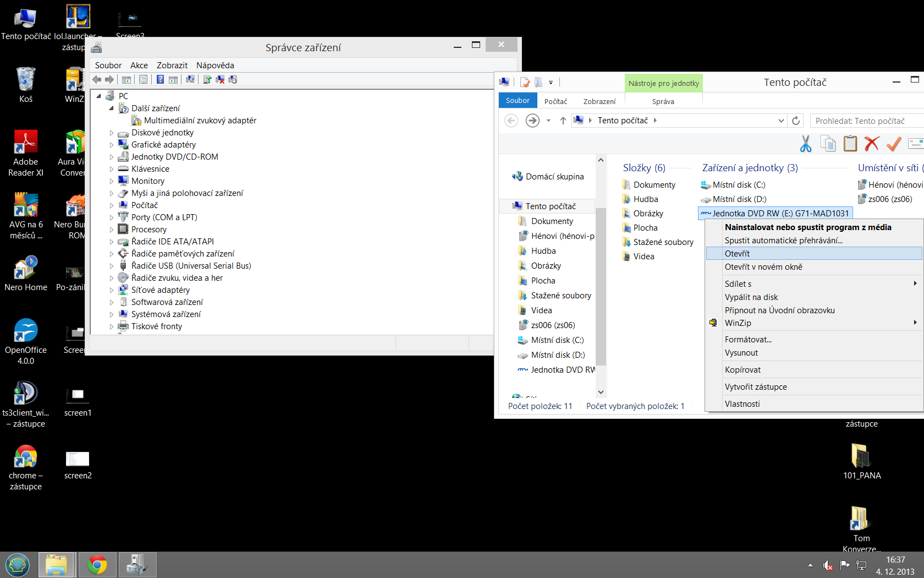Expand the Procesory node

(x=112, y=230)
